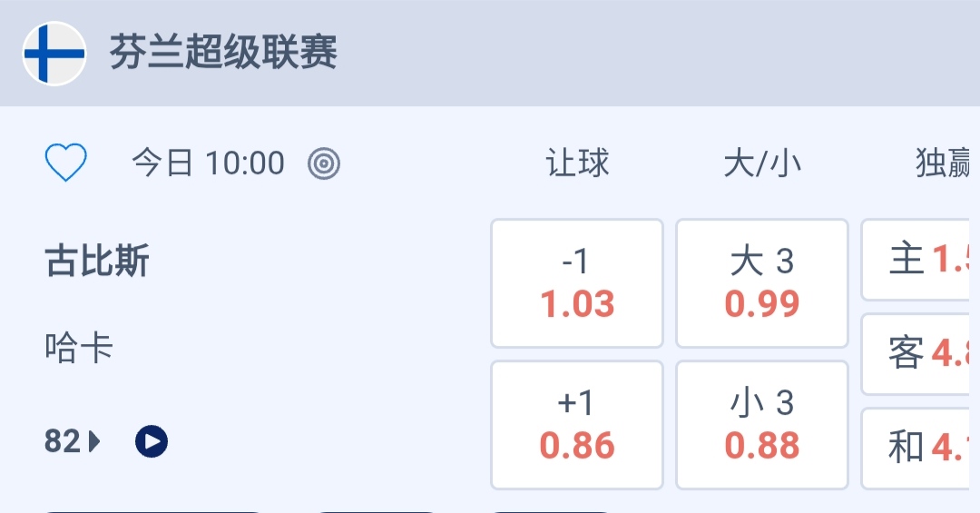Select the 大/小 column header

point(762,163)
